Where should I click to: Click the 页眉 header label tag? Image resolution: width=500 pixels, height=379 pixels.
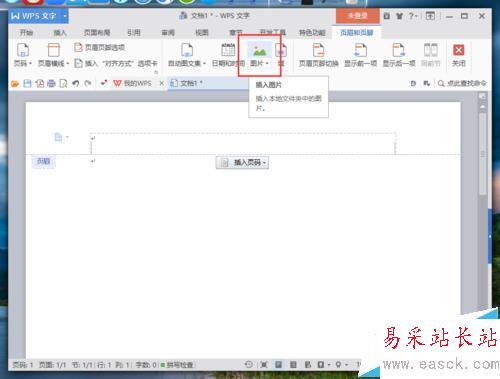[43, 161]
